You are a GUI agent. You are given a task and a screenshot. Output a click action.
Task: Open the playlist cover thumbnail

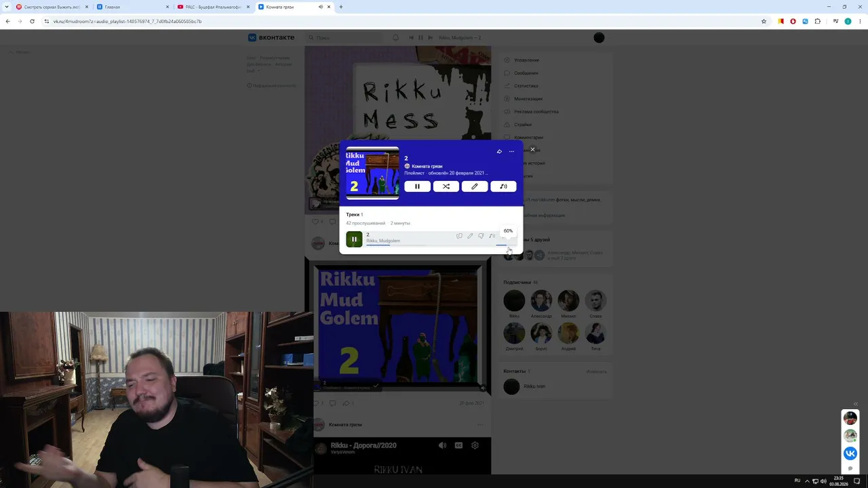[x=372, y=173]
